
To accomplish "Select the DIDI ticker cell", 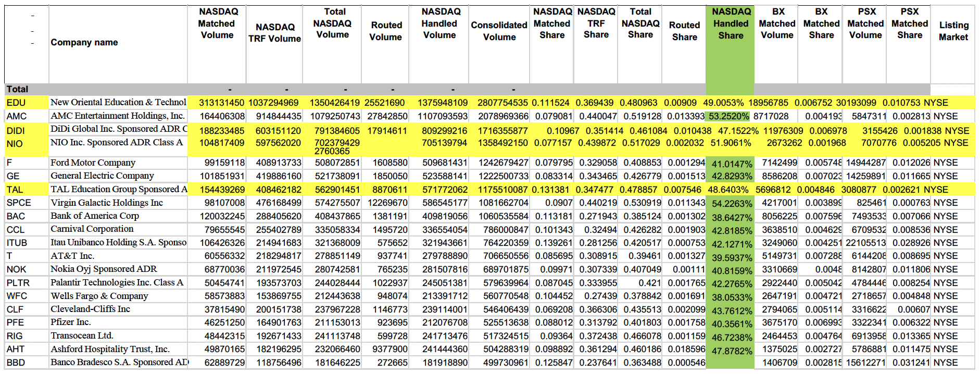I will 16,131.
